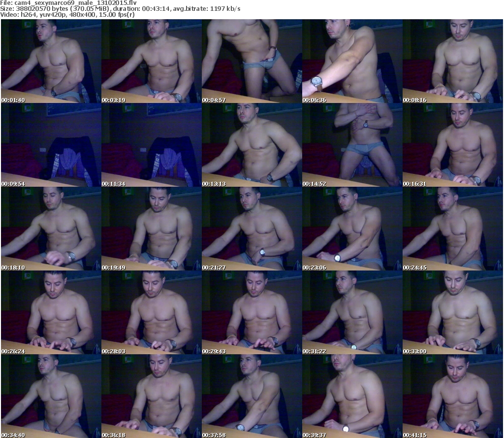Pick the frame marked 00:37:58

coord(252,396)
